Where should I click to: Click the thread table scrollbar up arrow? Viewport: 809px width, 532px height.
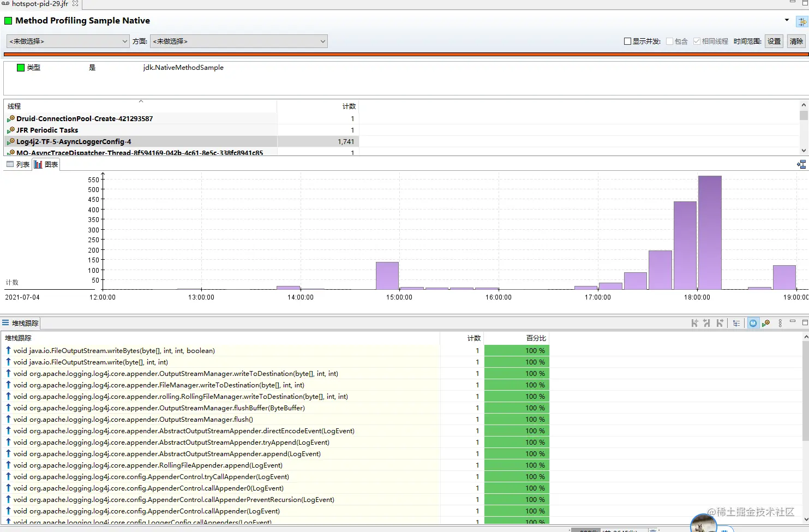[804, 105]
